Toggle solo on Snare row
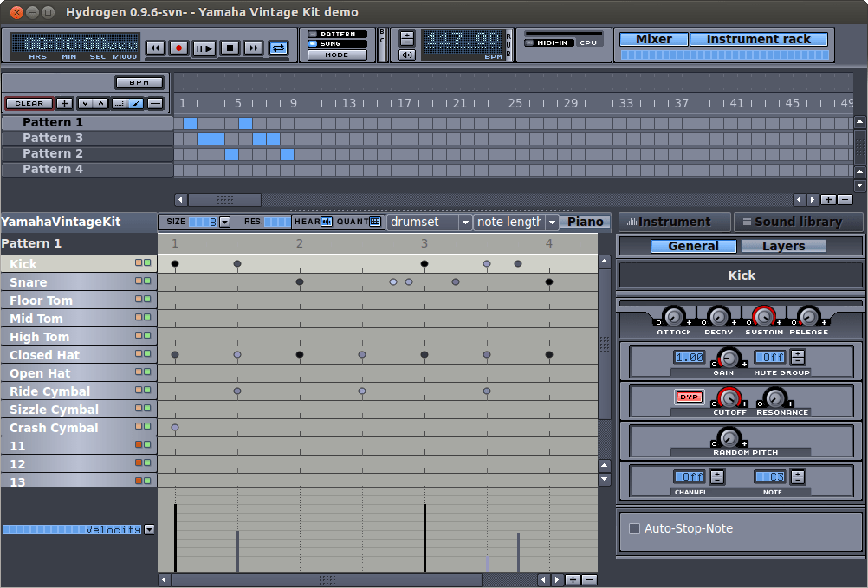The height and width of the screenshot is (588, 868). click(x=147, y=281)
